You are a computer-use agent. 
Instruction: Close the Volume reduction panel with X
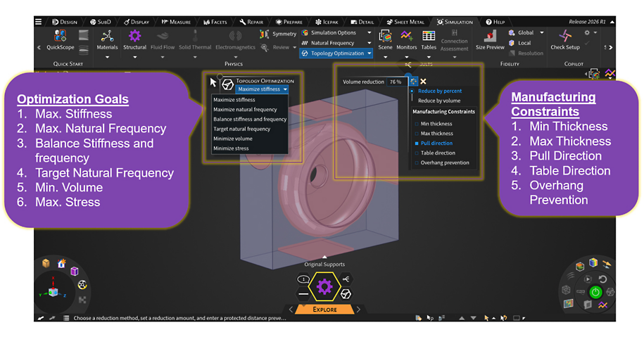pos(424,82)
